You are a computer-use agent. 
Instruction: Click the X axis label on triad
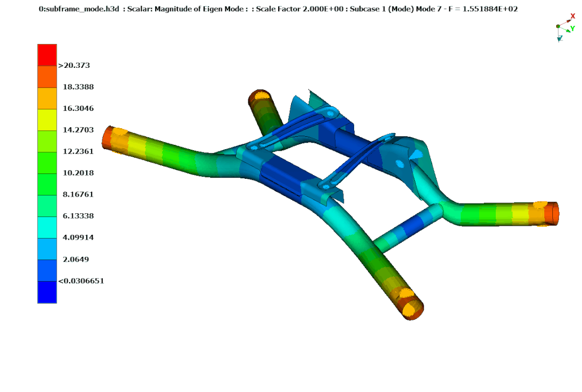pos(573,16)
